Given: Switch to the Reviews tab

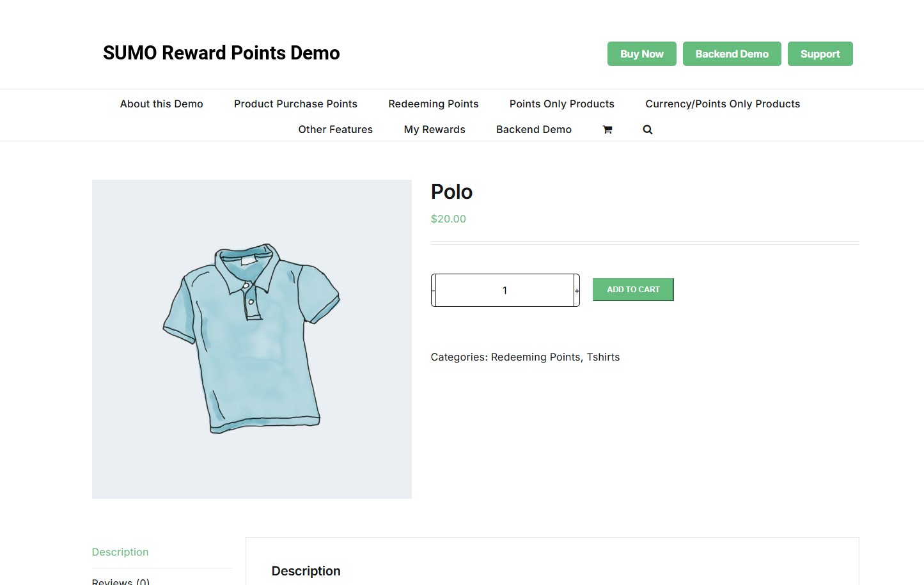Looking at the screenshot, I should pos(120,581).
